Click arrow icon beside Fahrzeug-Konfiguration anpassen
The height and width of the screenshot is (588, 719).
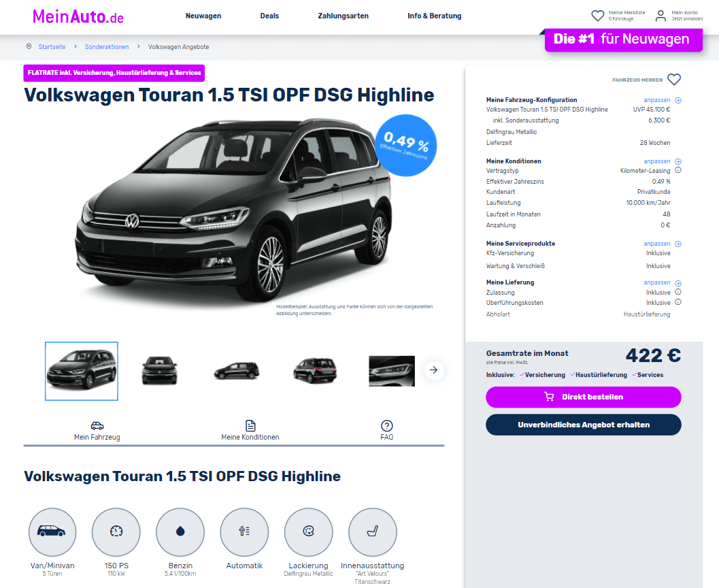(678, 101)
